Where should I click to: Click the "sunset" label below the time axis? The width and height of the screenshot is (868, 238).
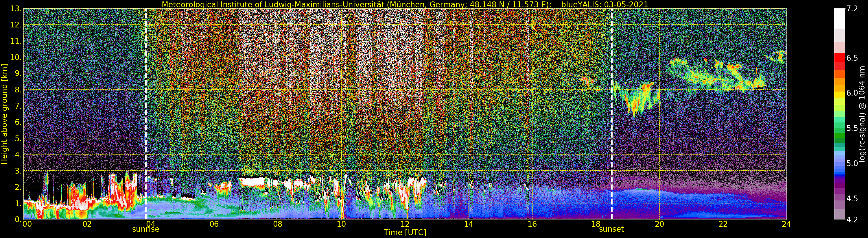click(611, 229)
